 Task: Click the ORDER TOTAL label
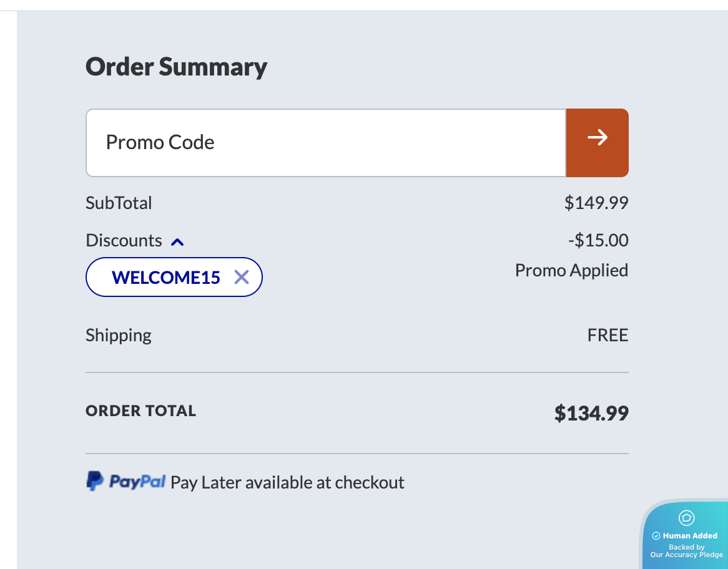tap(140, 411)
